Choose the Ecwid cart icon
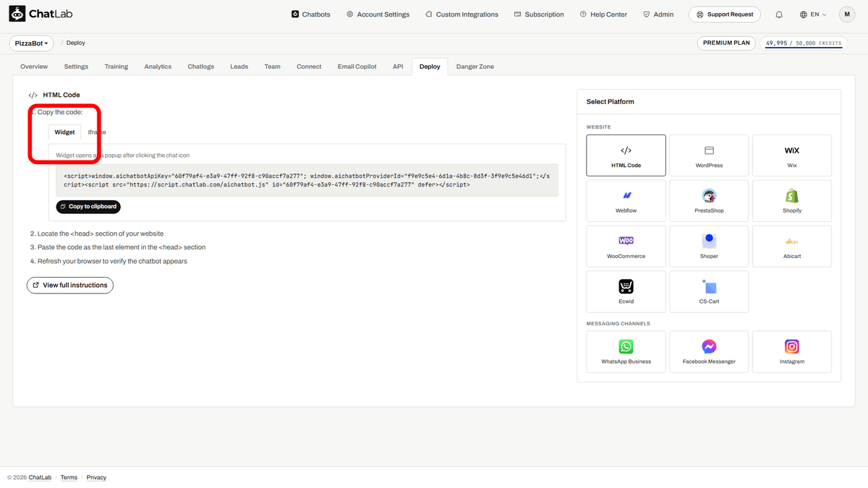The width and height of the screenshot is (868, 488). [x=626, y=286]
